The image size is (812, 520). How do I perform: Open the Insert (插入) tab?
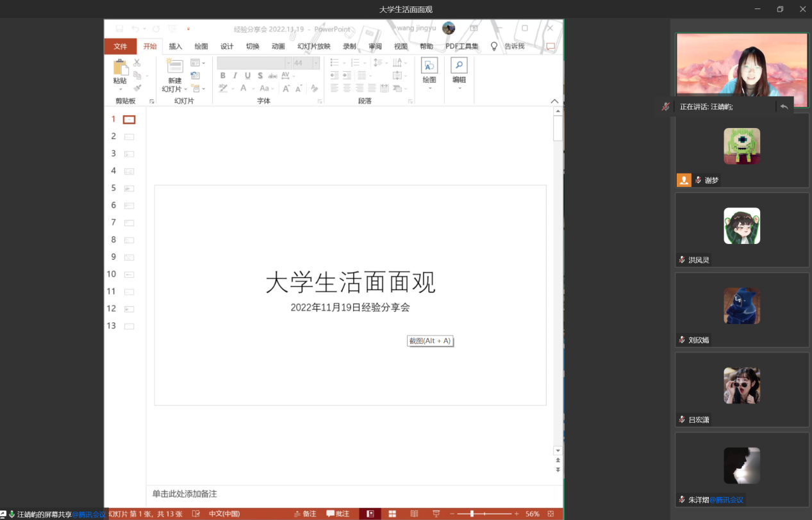175,46
